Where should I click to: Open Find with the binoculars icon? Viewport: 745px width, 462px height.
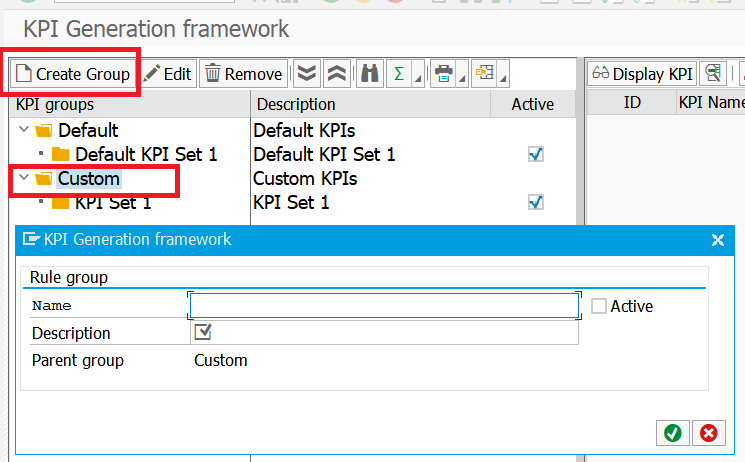pyautogui.click(x=369, y=74)
